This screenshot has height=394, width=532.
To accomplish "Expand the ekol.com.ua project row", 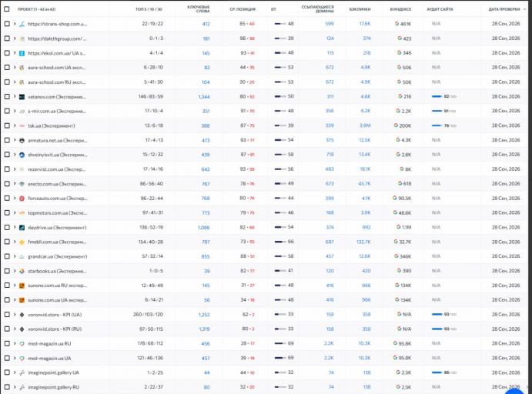I will coord(15,53).
